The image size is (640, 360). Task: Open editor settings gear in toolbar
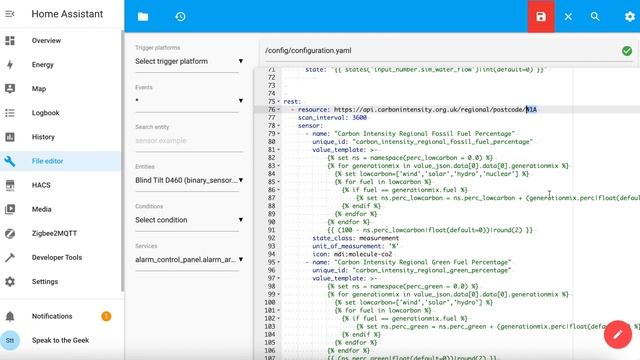coord(630,16)
